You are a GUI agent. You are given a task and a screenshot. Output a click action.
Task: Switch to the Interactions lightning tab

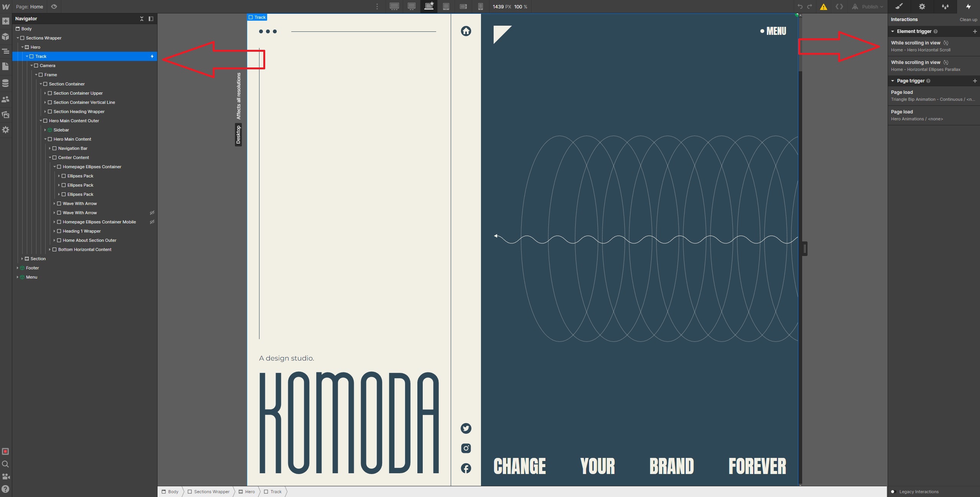[x=968, y=7]
